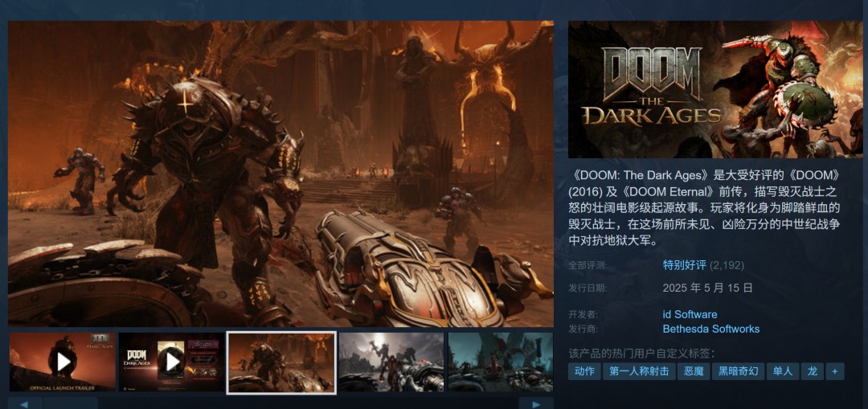Open the 特别好评 review summary link
This screenshot has height=409, width=868.
pos(684,265)
